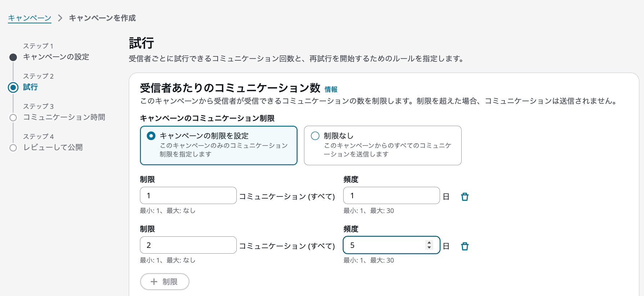Click the step 1 filled circle indicator
Image resolution: width=644 pixels, height=296 pixels.
coord(13,57)
